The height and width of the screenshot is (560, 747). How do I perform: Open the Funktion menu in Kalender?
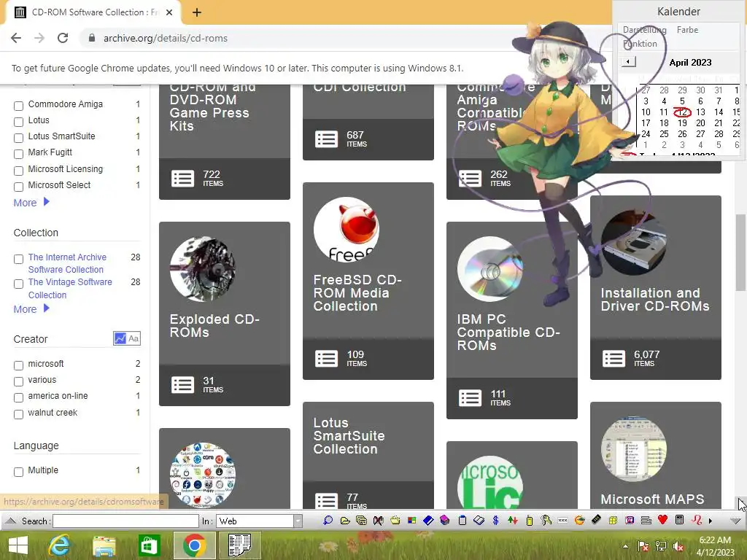(640, 44)
